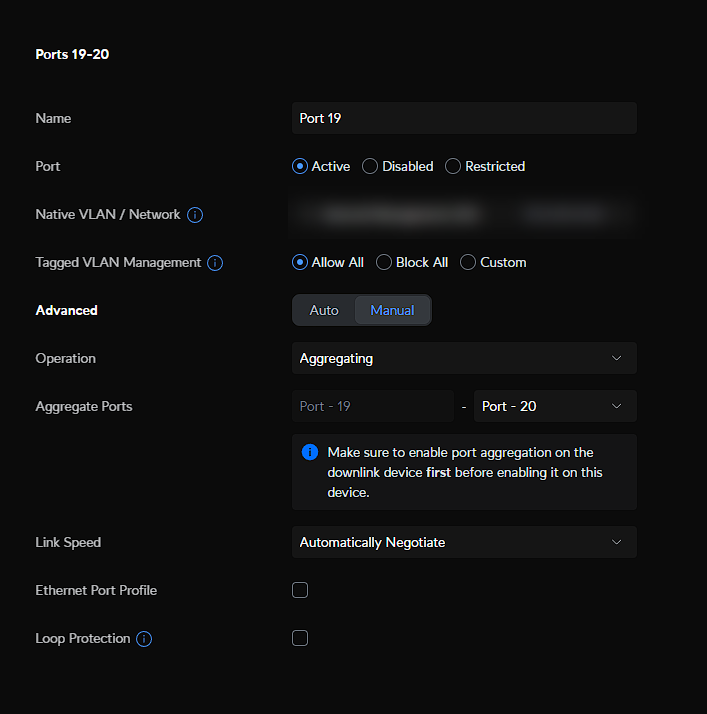Choose Block All for tagged VLANs
Screen dimensions: 707x714
coord(384,262)
